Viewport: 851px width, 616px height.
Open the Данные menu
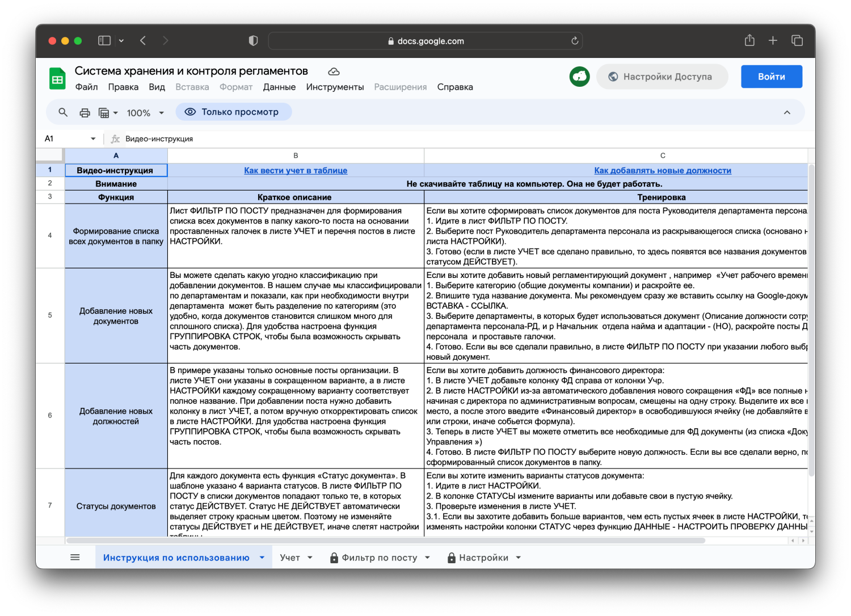pyautogui.click(x=279, y=87)
